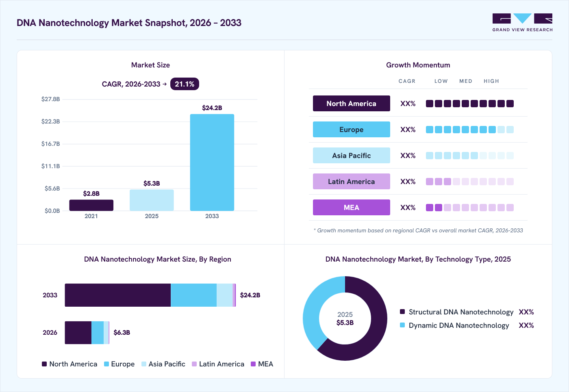Click the North America legend swatch below the region chart
569x392 pixels.
(44, 364)
